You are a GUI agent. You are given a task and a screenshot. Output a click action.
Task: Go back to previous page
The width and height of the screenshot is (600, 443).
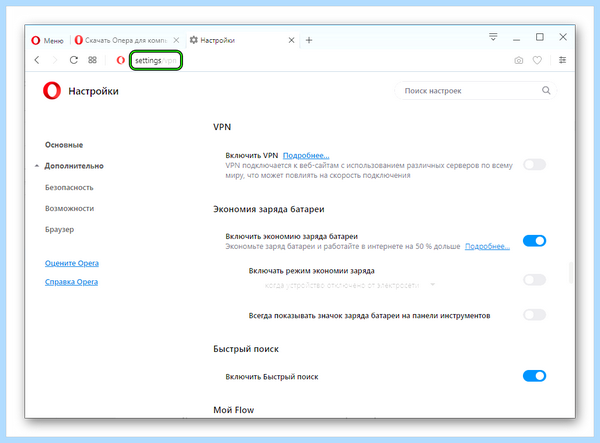[37, 60]
